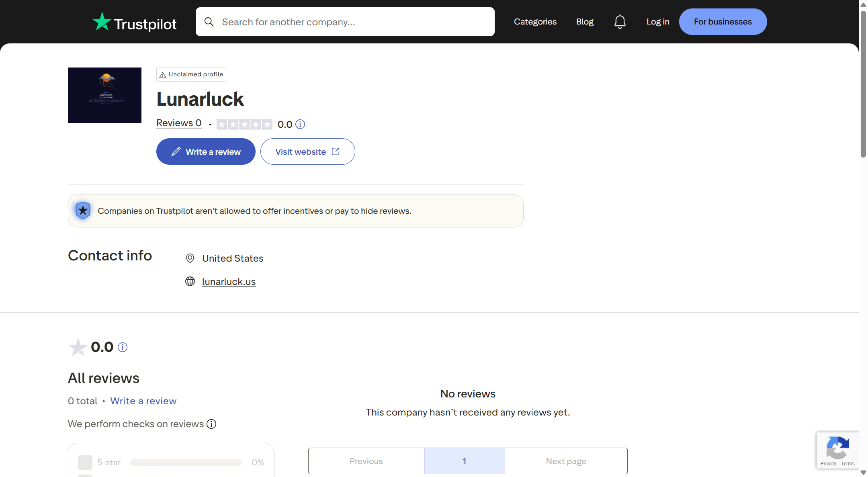
Task: Click the blue Write a review button
Action: pos(206,151)
